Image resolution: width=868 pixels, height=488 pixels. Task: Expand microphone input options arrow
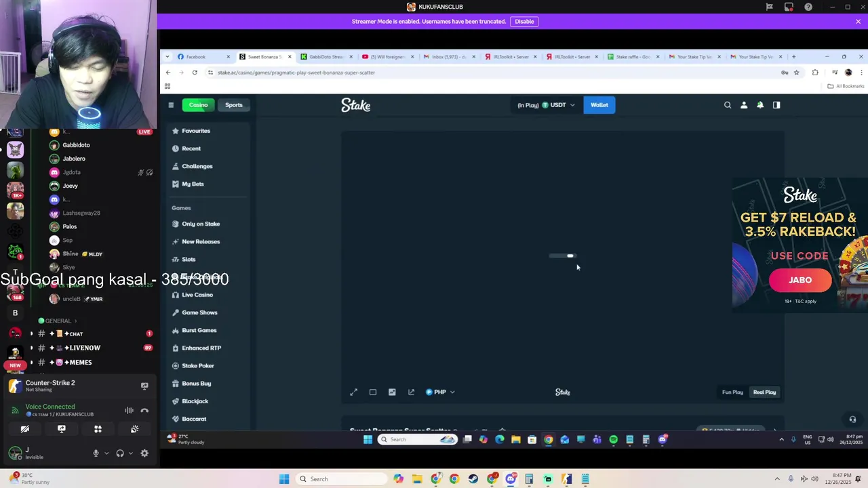106,453
